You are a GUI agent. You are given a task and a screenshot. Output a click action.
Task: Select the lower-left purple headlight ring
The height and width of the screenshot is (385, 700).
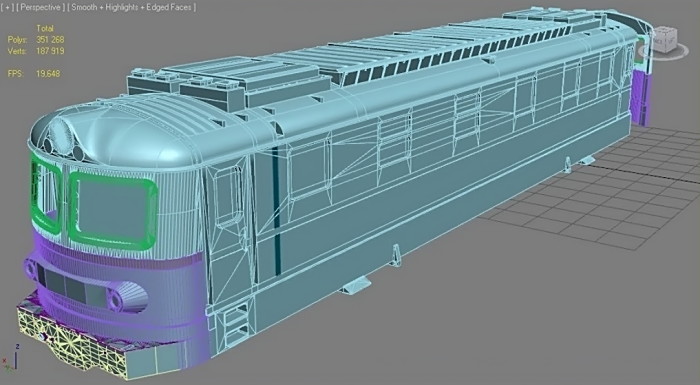pos(31,269)
